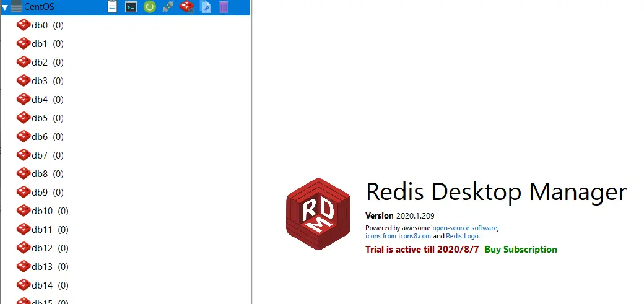
Task: Click the Version 2020.1.209 text
Action: 399,215
